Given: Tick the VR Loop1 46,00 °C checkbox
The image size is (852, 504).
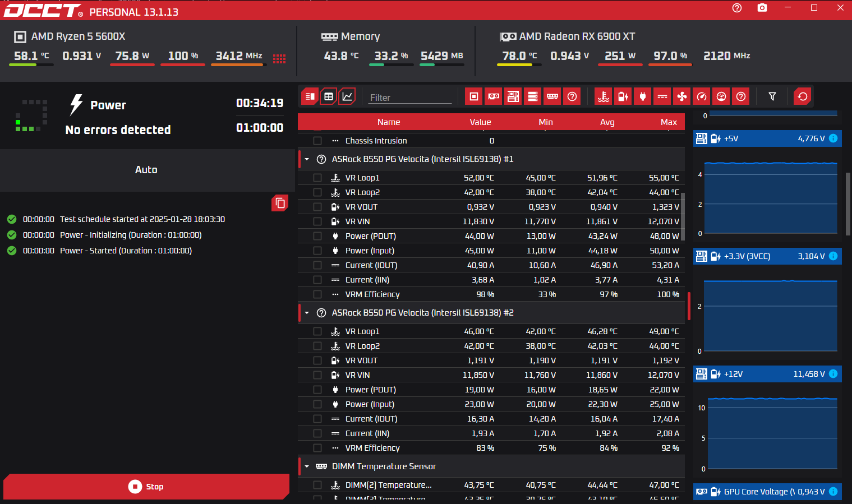Looking at the screenshot, I should tap(317, 331).
